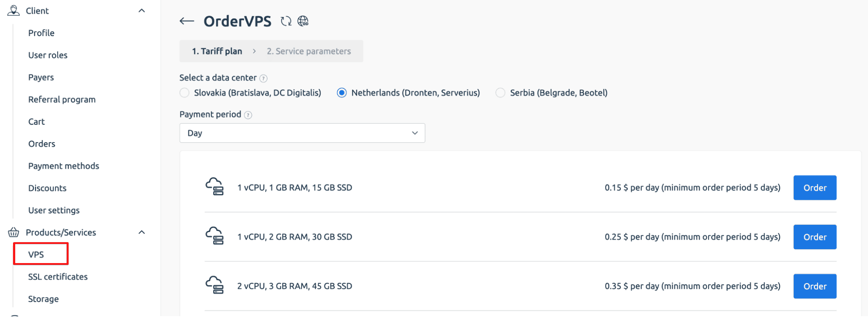Order the 2 vCPU, 3 GB RAM, 45 GB SSD plan
Viewport: 868px width, 317px height.
pos(814,286)
